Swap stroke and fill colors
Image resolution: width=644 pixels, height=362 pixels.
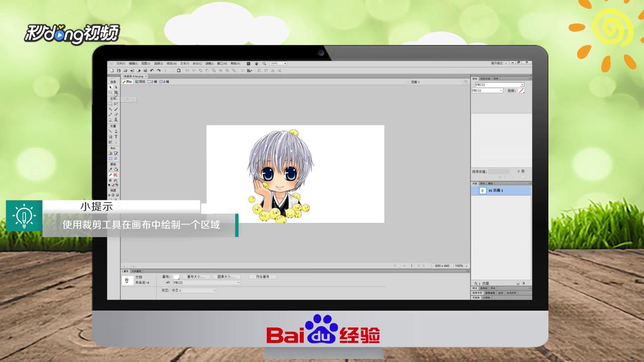point(117,186)
